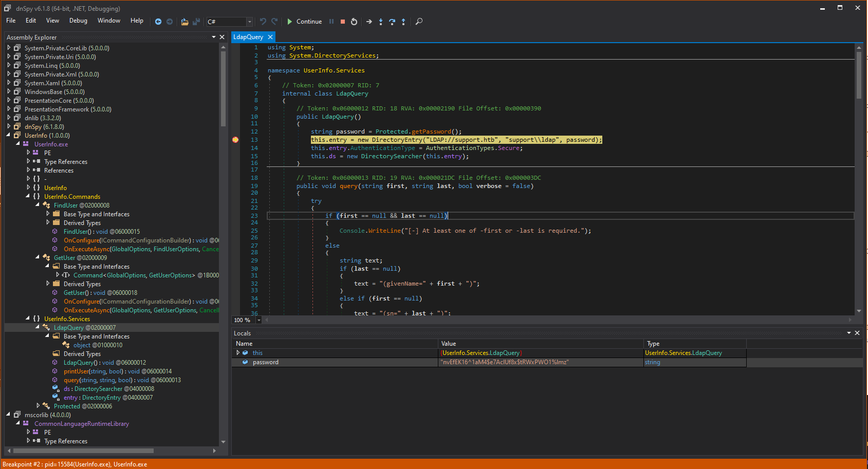
Task: Click the step into icon
Action: [x=381, y=22]
